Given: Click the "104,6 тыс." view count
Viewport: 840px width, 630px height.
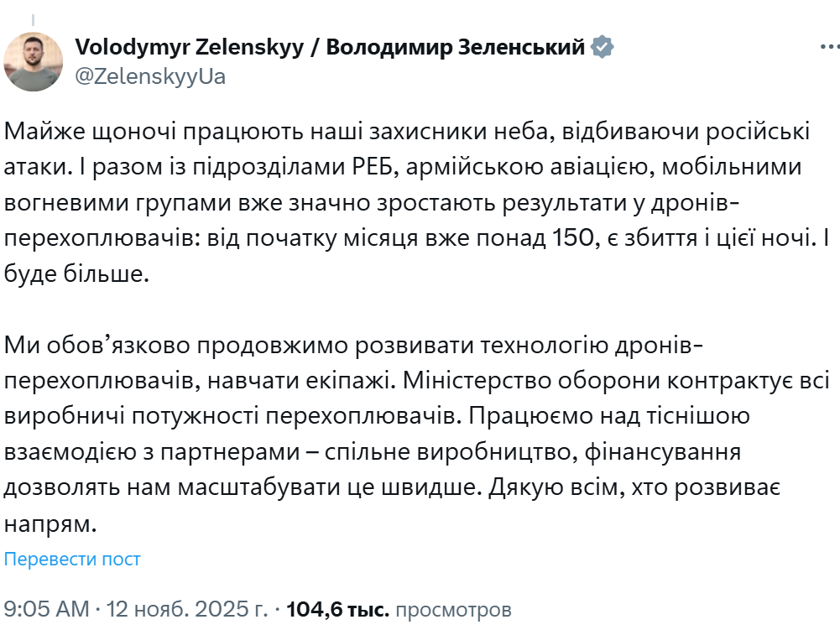Looking at the screenshot, I should pos(337,608).
